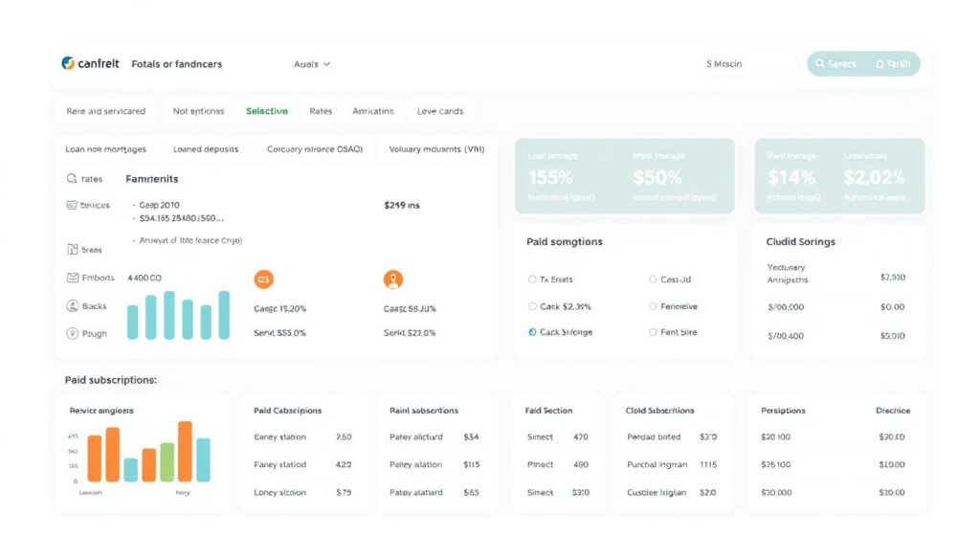Image resolution: width=980 pixels, height=560 pixels.
Task: Open the Frnborts mail icon
Action: (72, 278)
